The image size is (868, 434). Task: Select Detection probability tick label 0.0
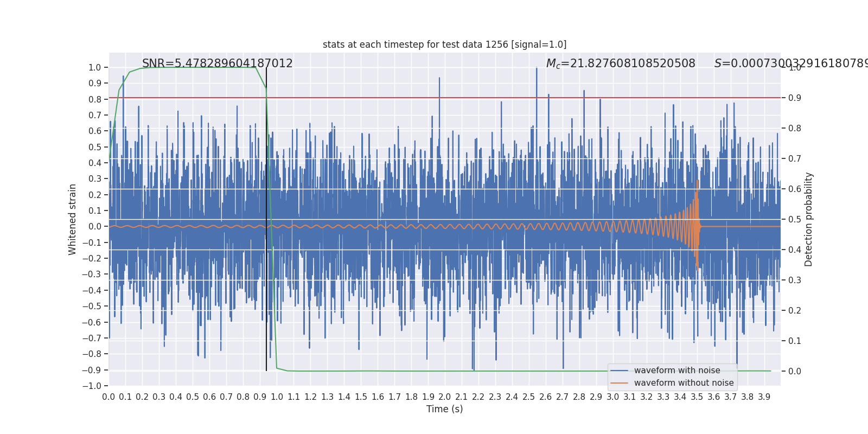(795, 372)
